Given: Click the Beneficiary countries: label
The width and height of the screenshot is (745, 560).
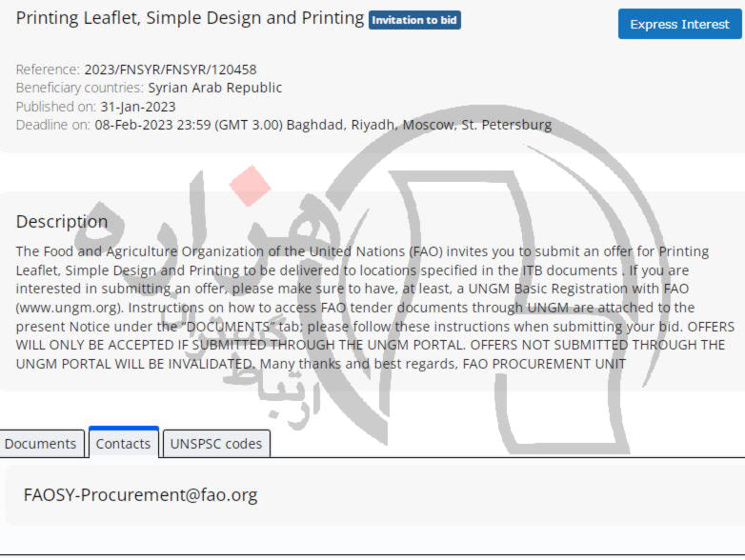Looking at the screenshot, I should 79,88.
